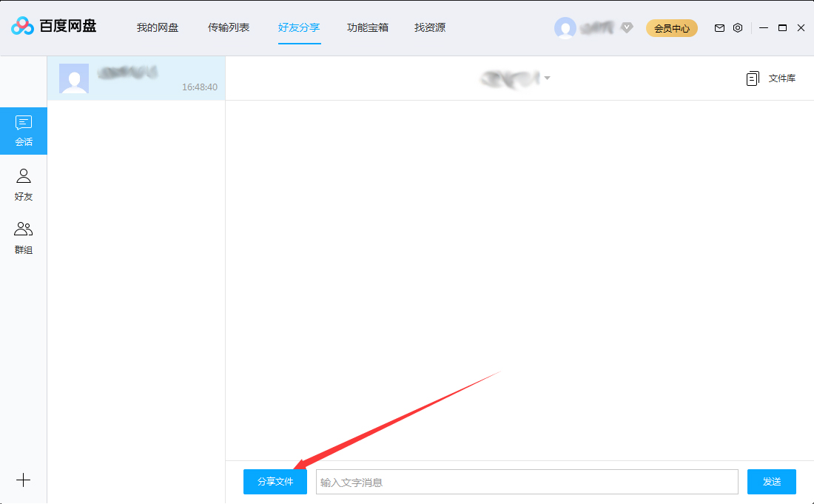Open the 好友 friends list
Screen dimensions: 814x504
click(x=23, y=184)
